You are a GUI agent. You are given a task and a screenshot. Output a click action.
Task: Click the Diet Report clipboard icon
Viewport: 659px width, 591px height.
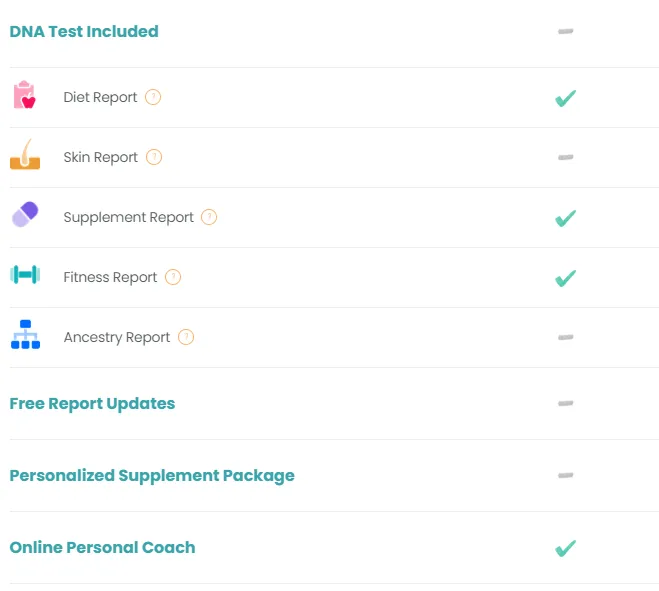[24, 96]
